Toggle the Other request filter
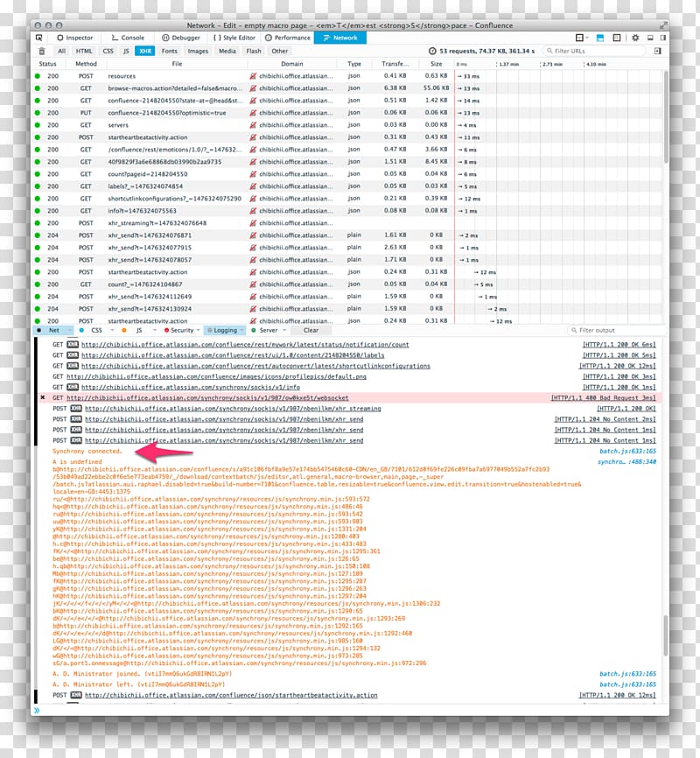 pos(279,51)
